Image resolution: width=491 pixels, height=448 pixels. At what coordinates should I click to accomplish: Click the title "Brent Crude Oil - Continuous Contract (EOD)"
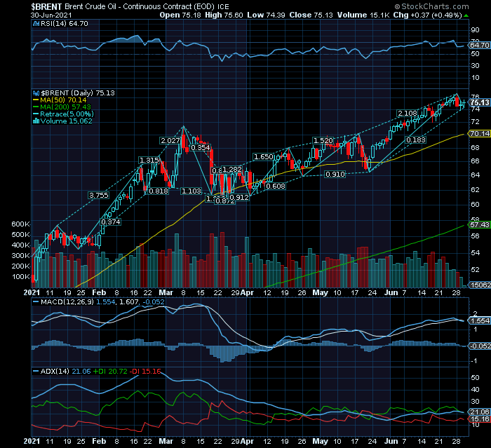pyautogui.click(x=140, y=6)
